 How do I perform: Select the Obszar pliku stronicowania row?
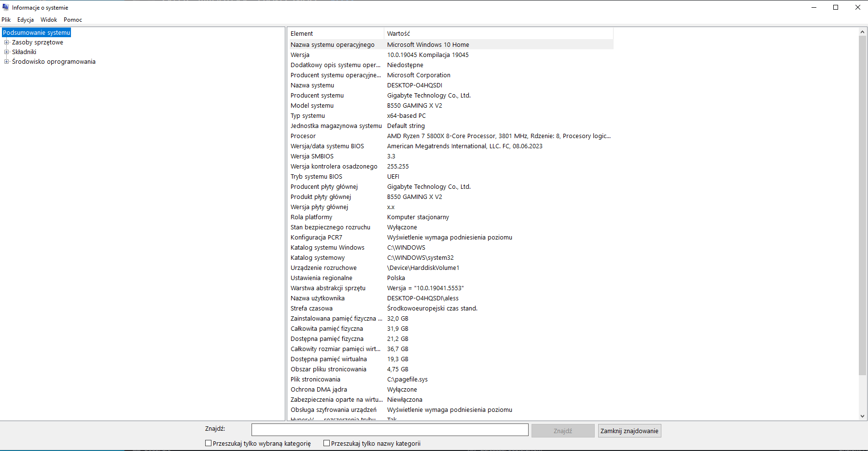click(x=450, y=369)
